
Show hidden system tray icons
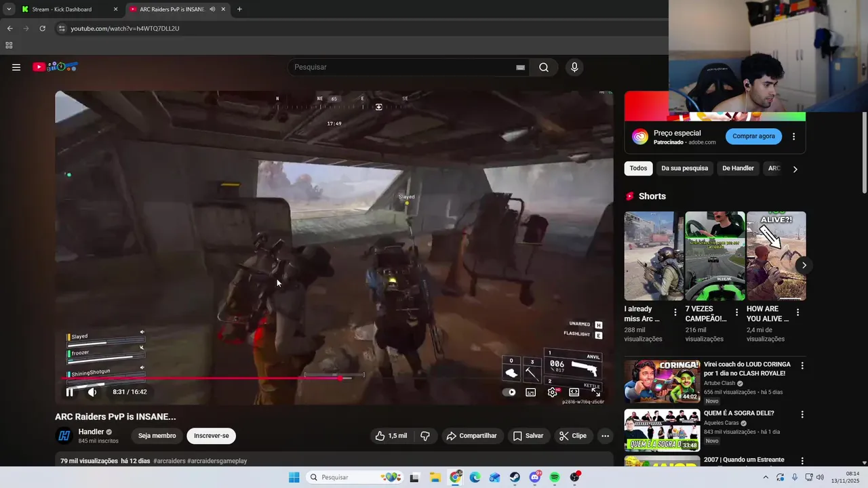(x=766, y=477)
